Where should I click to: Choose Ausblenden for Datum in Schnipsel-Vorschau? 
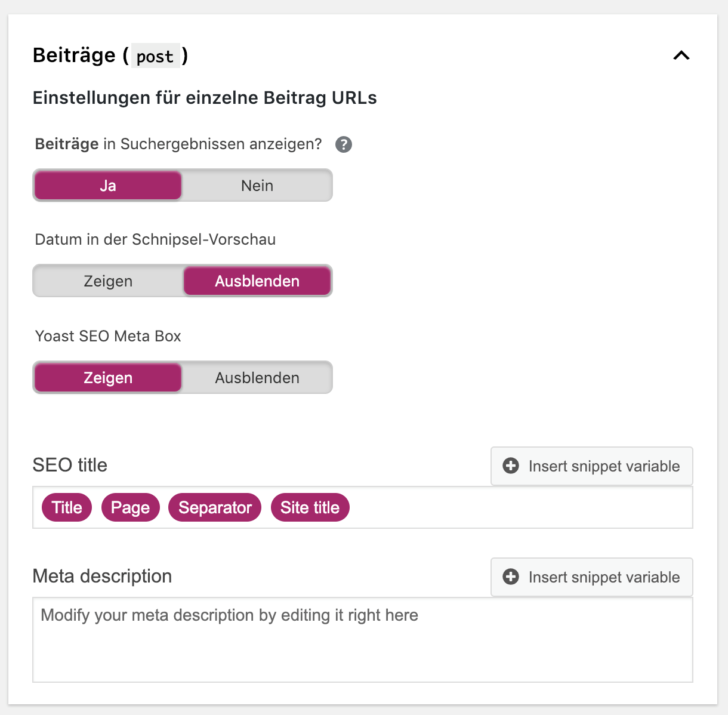(x=257, y=281)
